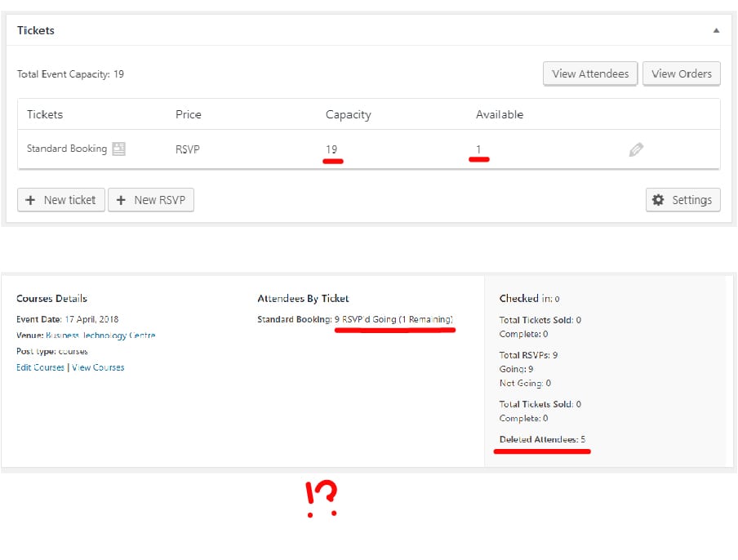The image size is (738, 560).
Task: Collapse the Tickets panel with the arrow
Action: pos(716,30)
